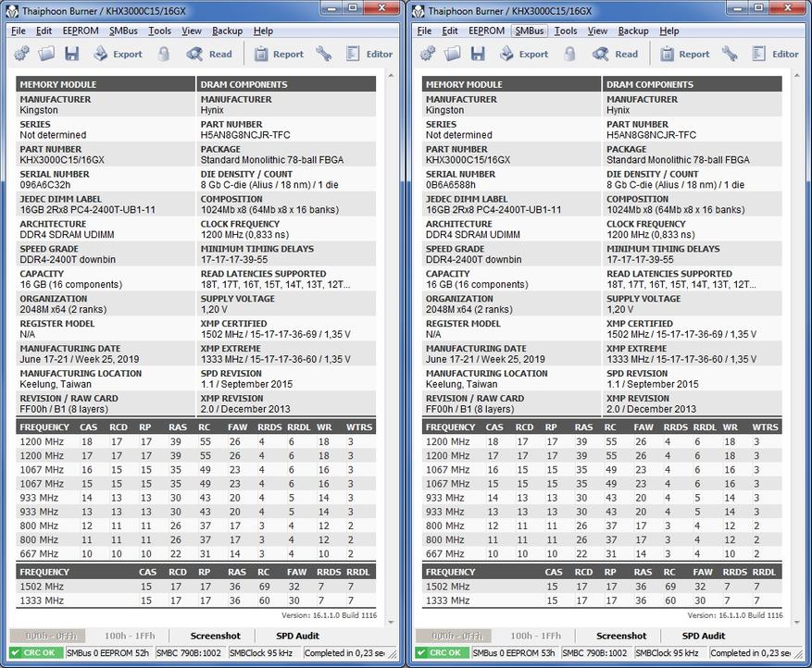
Task: Open a dump file via folder icon, right window
Action: pos(453,54)
